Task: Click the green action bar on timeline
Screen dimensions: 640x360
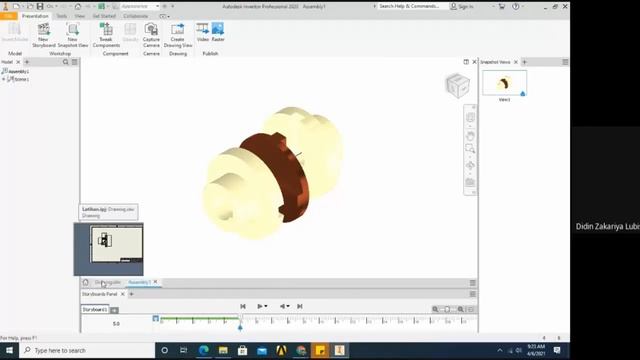Action: point(199,318)
